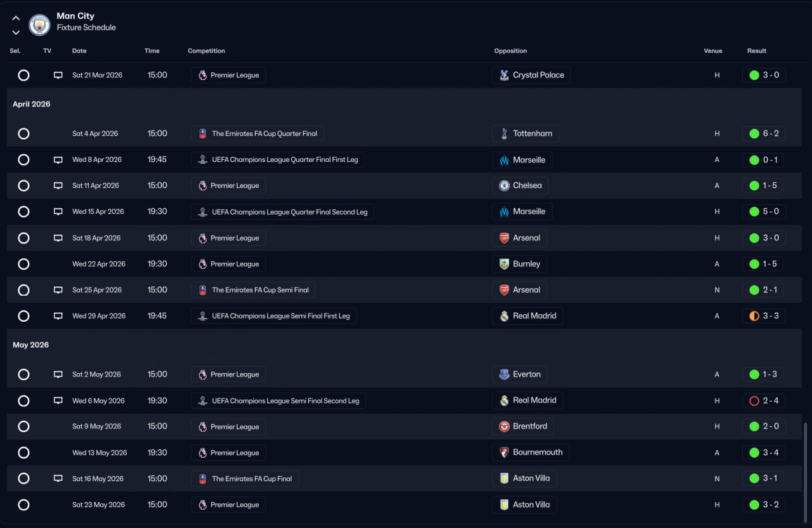
Task: Open Real Madrid on the 29 Apr row
Action: tap(527, 316)
